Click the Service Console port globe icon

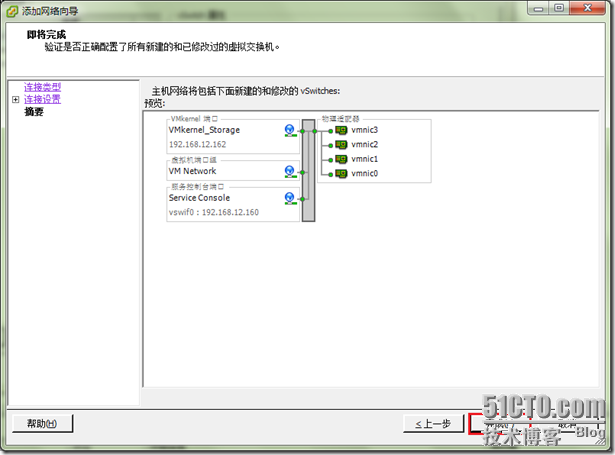[290, 198]
